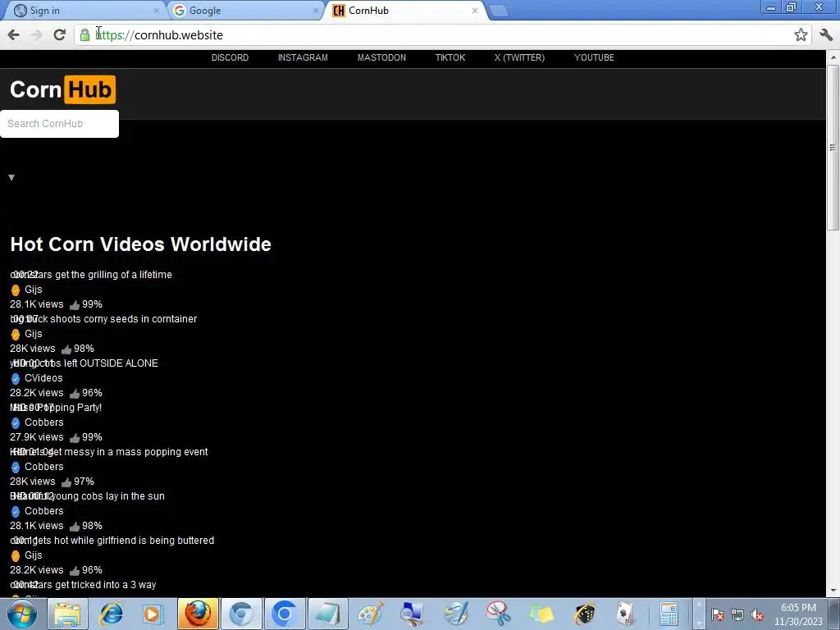Click the page vertical scrollbar thumb

[833, 148]
